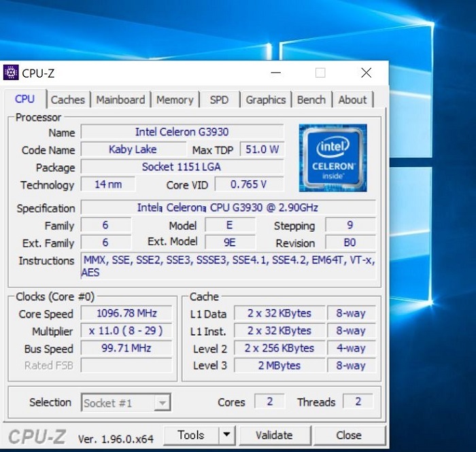Click the Validate button
The height and width of the screenshot is (452, 476).
275,435
